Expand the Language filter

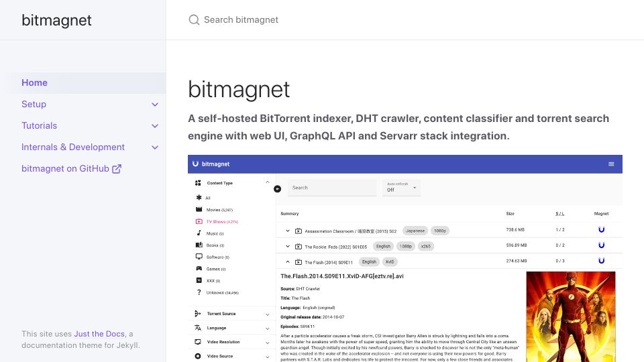click(268, 328)
